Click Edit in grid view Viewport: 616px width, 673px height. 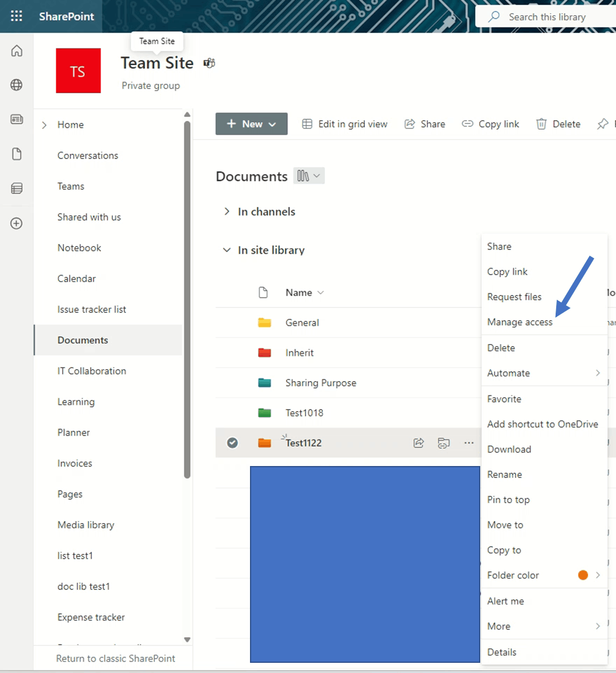coord(345,124)
